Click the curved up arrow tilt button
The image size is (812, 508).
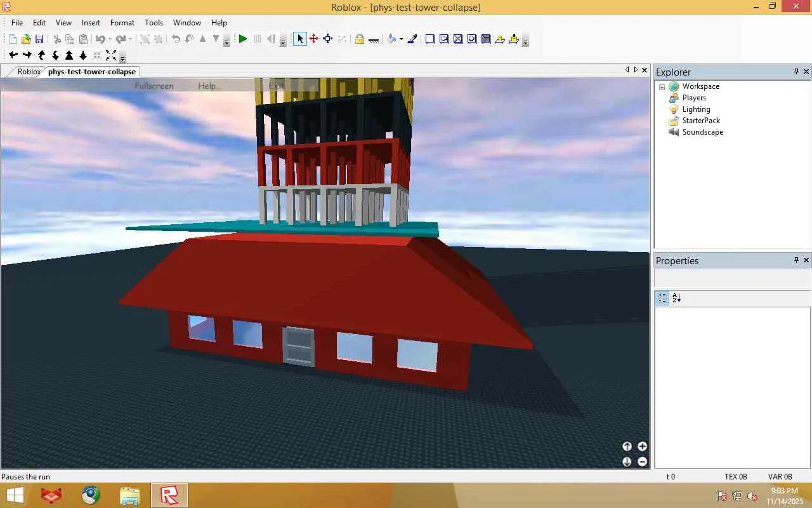(x=41, y=56)
